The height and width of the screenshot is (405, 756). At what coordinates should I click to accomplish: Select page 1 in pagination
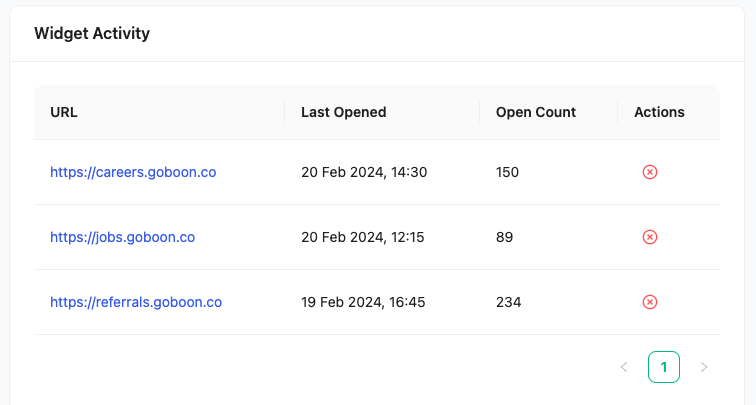664,367
